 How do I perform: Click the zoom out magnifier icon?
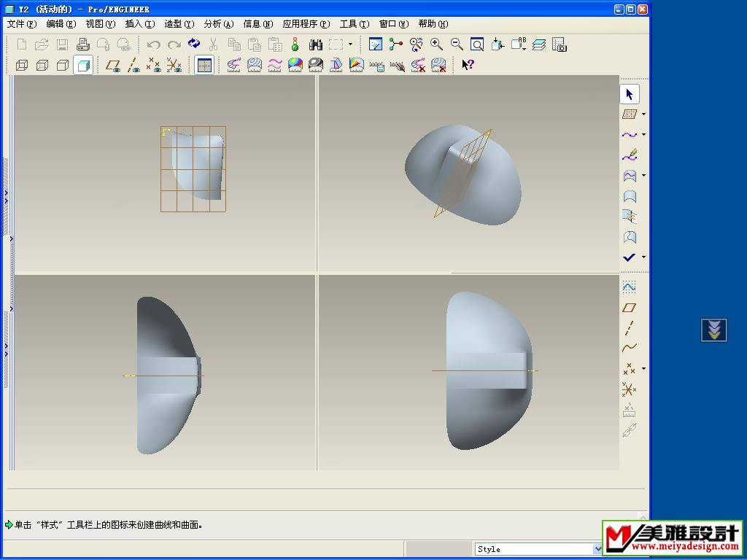[457, 44]
